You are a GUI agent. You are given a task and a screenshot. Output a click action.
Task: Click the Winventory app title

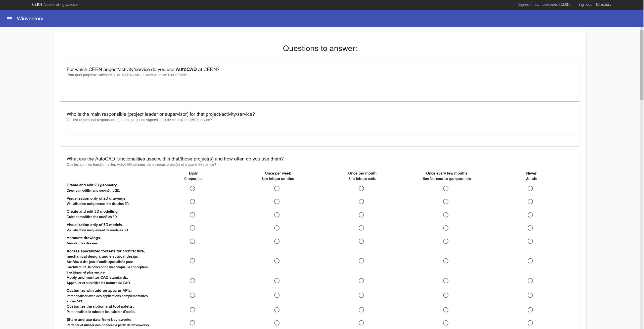[x=30, y=19]
